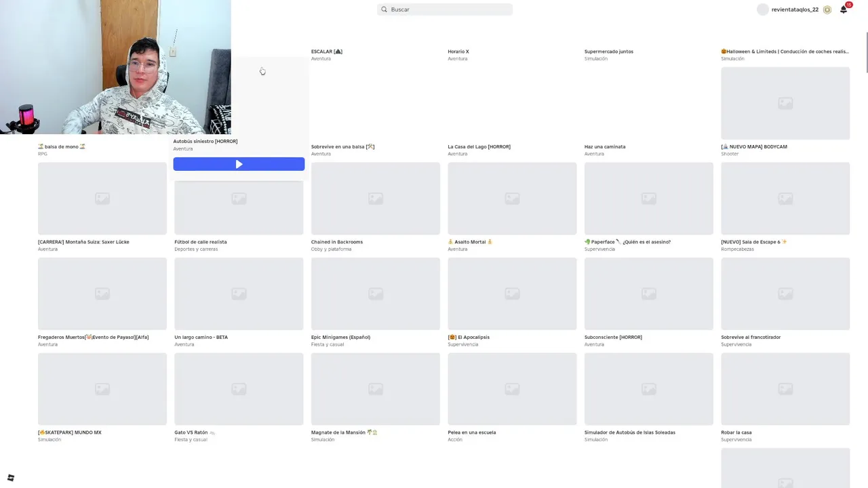Open Fútbol de calle realista title
Viewport: 868px width, 488px height.
pyautogui.click(x=201, y=242)
